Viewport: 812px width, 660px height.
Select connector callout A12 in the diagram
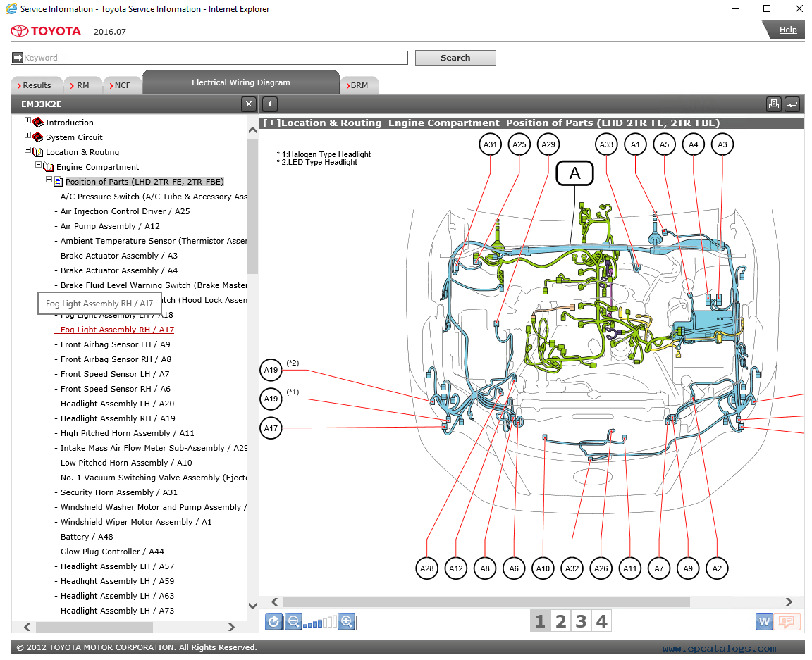[x=456, y=568]
